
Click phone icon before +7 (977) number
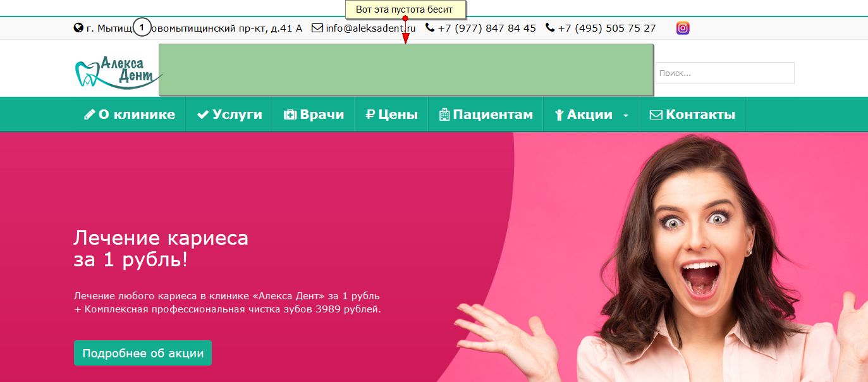coord(430,28)
